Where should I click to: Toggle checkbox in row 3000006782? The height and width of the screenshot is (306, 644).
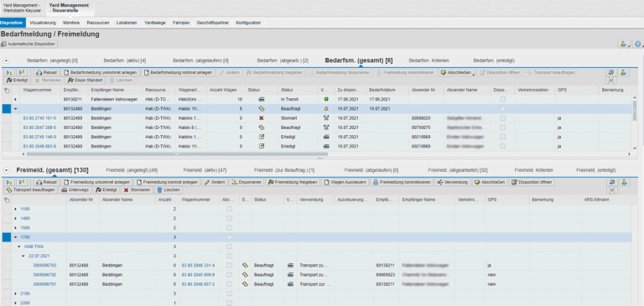click(x=229, y=275)
